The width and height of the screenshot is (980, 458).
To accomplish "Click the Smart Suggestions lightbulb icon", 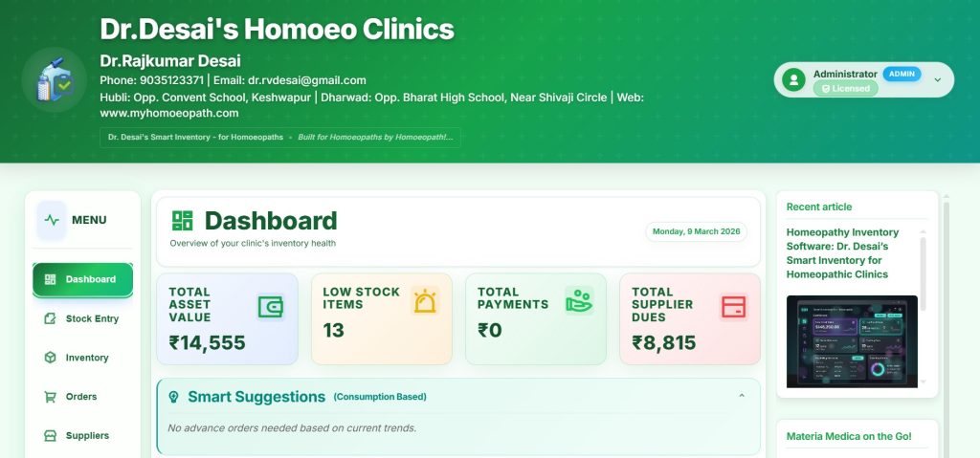I will (x=173, y=396).
